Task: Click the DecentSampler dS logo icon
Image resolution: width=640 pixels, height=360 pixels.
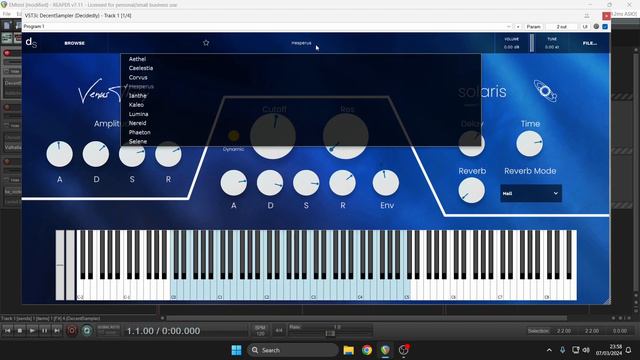Action: point(31,42)
